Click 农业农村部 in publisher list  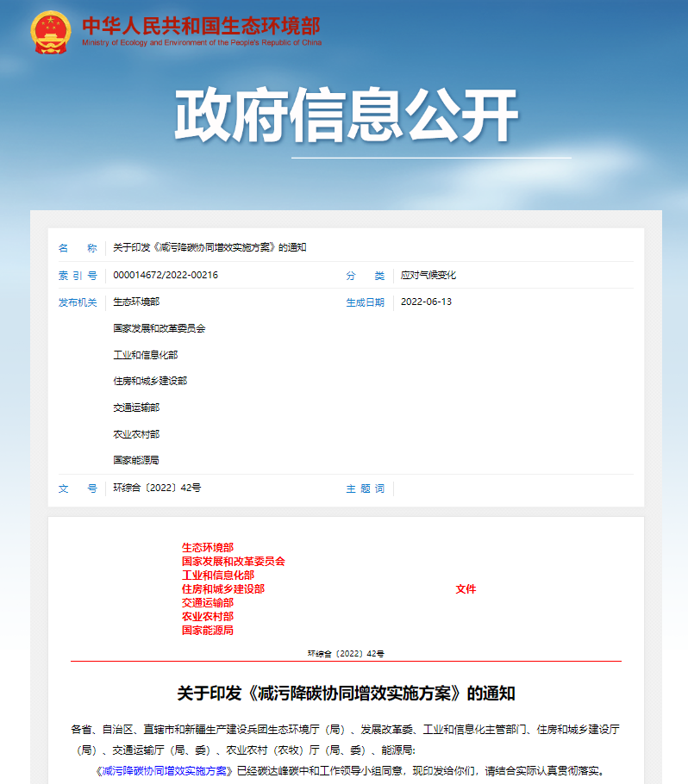point(136,434)
